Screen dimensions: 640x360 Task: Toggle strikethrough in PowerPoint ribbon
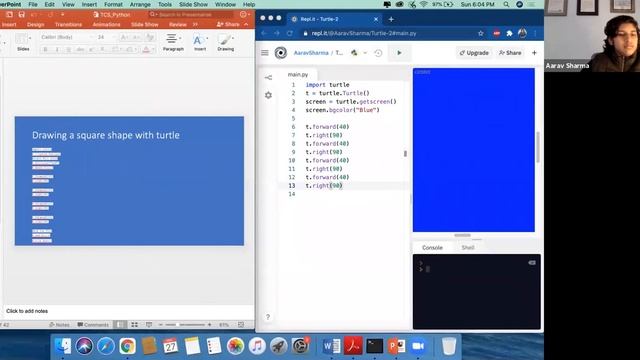pyautogui.click(x=80, y=49)
